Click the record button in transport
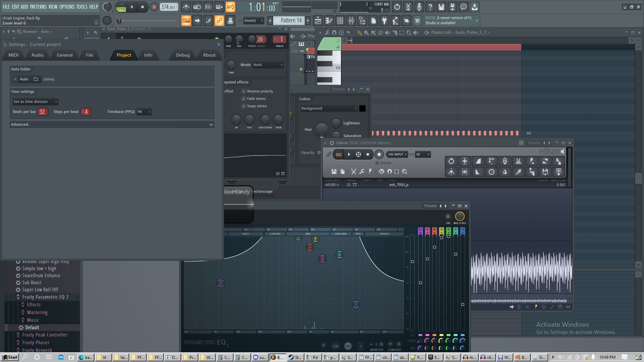This screenshot has height=362, width=644. point(154,7)
